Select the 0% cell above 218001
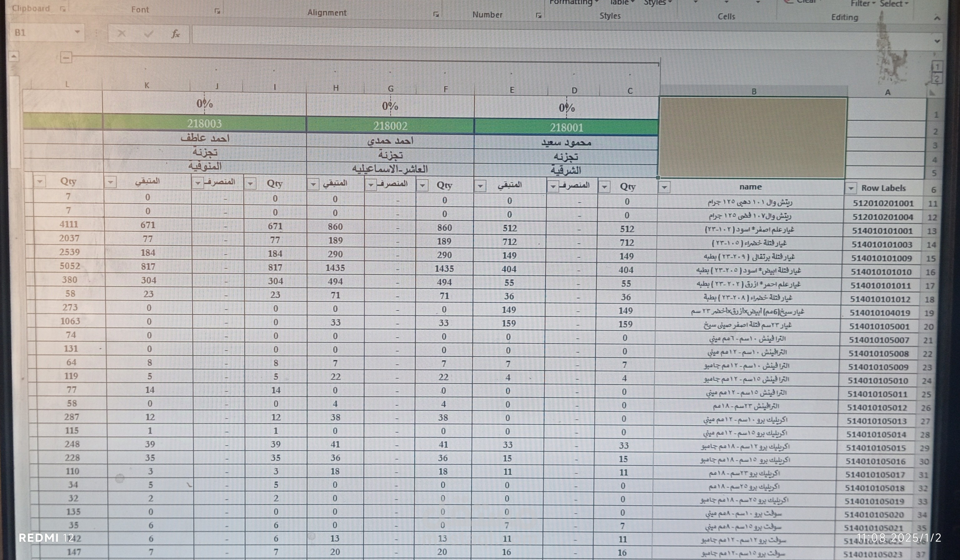The width and height of the screenshot is (960, 560). coord(566,108)
